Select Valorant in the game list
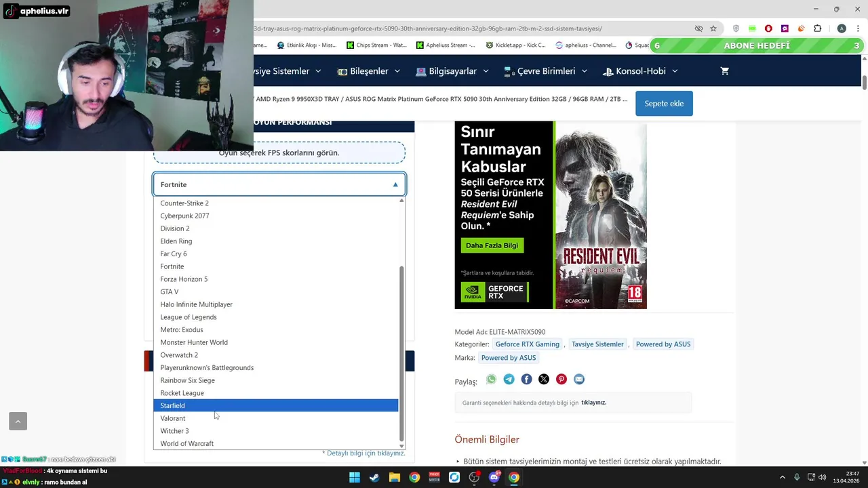Image resolution: width=868 pixels, height=488 pixels. point(276,418)
